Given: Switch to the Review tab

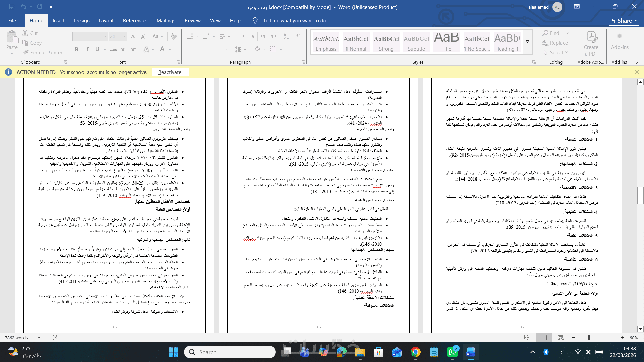Looking at the screenshot, I should [x=193, y=20].
